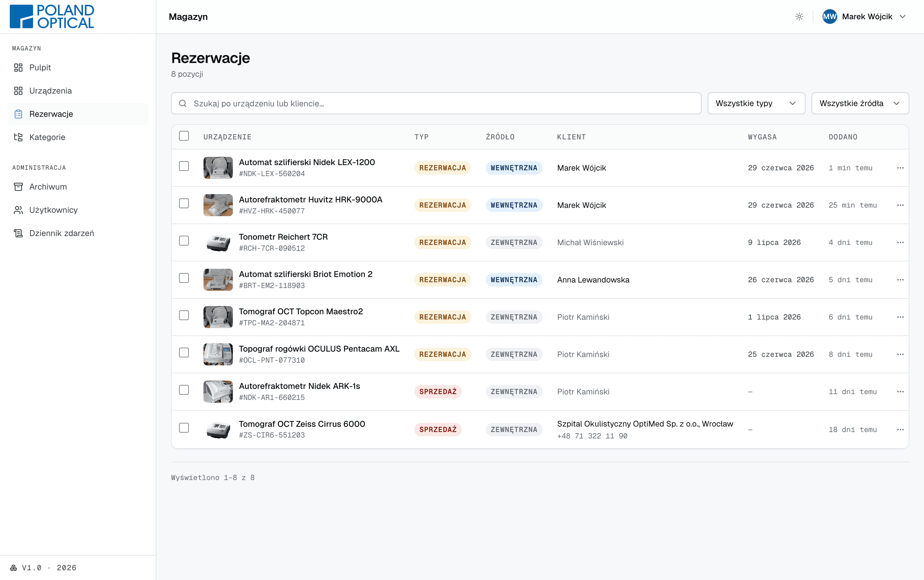Select Rezerwacje in sidebar
Image resolution: width=924 pixels, height=580 pixels.
coord(78,114)
